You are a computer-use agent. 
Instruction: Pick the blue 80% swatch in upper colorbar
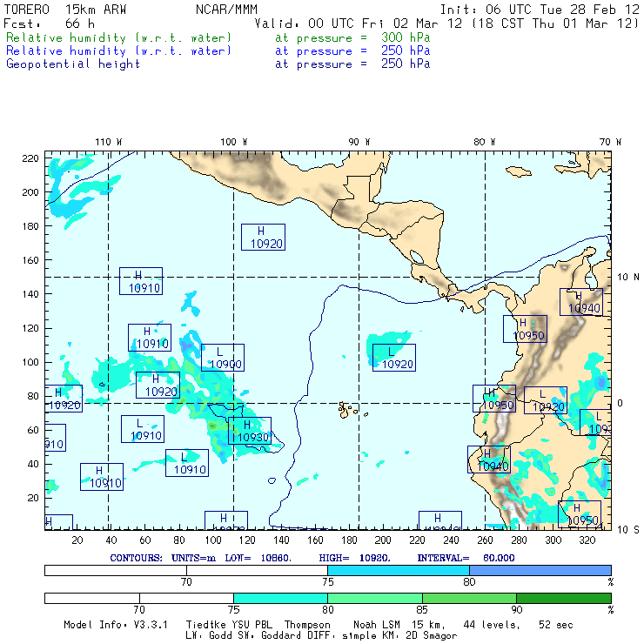(540, 570)
